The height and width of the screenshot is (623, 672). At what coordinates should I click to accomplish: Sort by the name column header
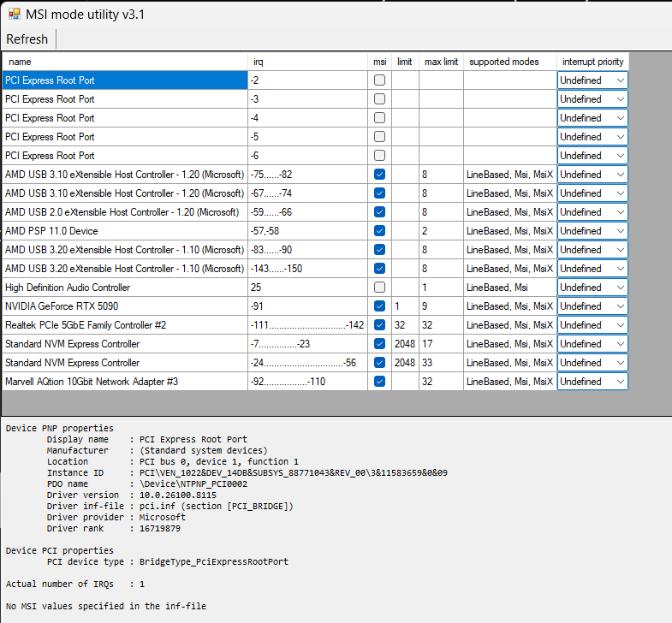(125, 62)
